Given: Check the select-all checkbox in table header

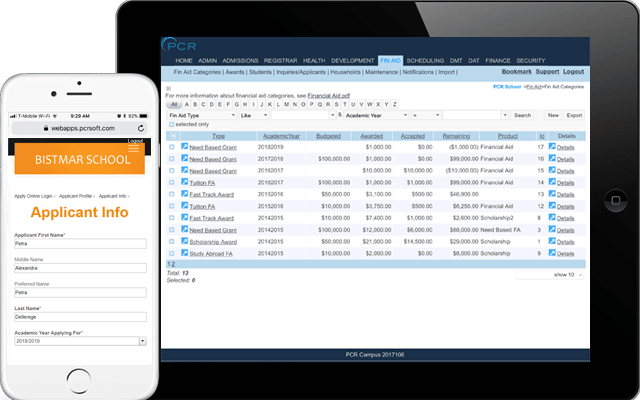Looking at the screenshot, I should [x=171, y=135].
